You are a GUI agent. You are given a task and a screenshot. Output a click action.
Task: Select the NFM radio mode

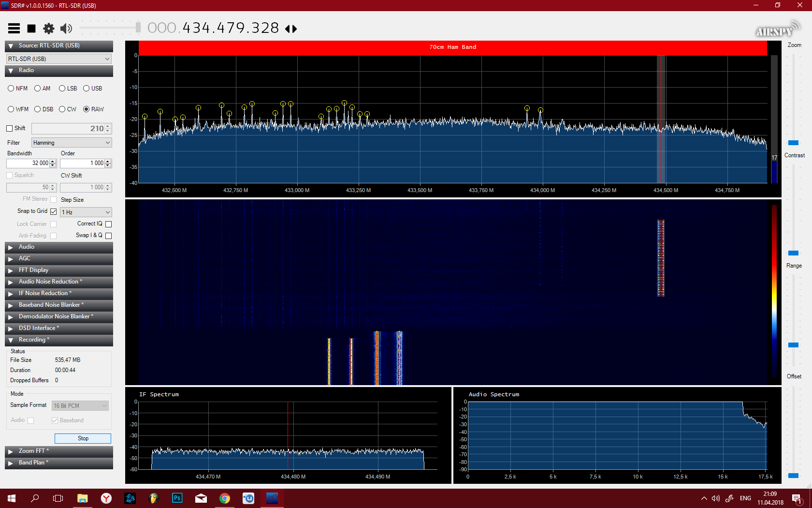[x=18, y=89]
